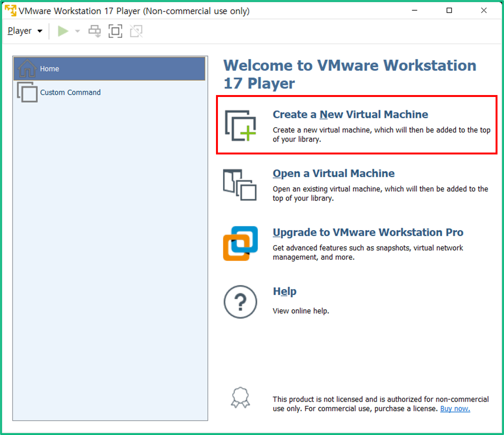Click the VMware logo in title bar
Viewport: 504px width, 435px height.
click(10, 10)
